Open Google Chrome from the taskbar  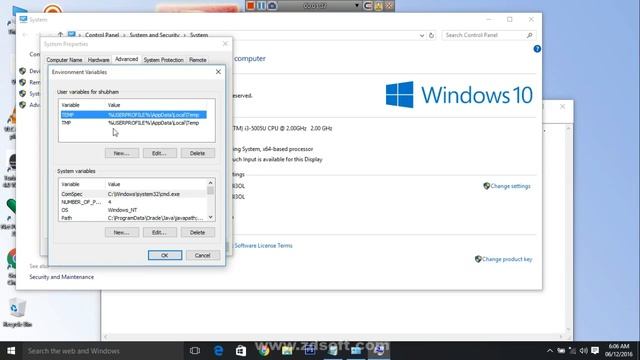[264, 351]
